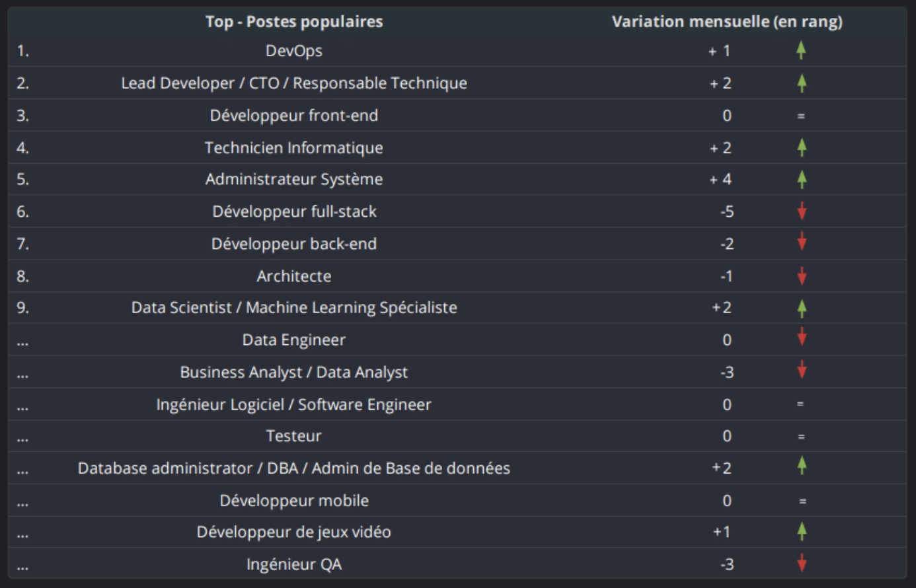The image size is (916, 588).
Task: Click the red down arrow for Développeur full-stack
Action: [x=802, y=211]
